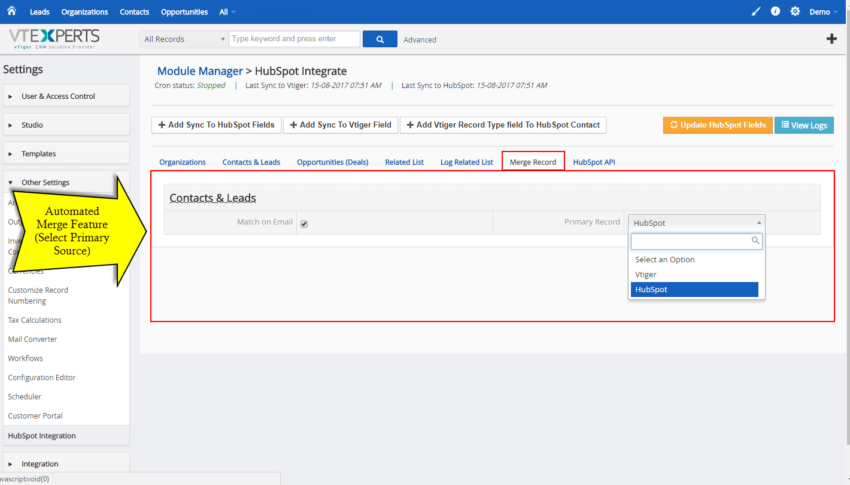The height and width of the screenshot is (485, 850).
Task: Open the Organizations menu item
Action: click(x=84, y=12)
